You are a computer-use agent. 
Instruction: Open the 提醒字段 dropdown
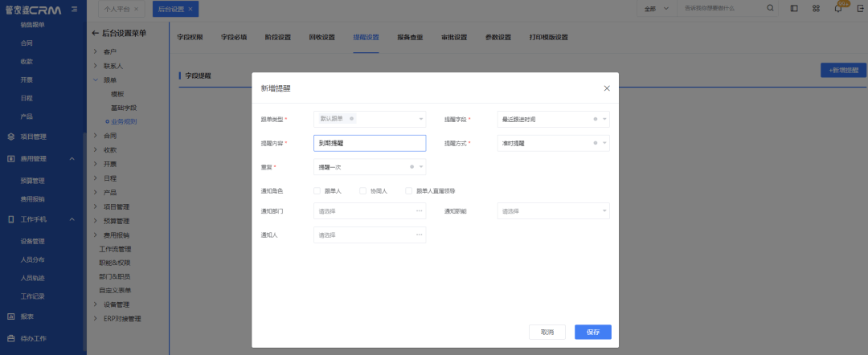point(553,119)
